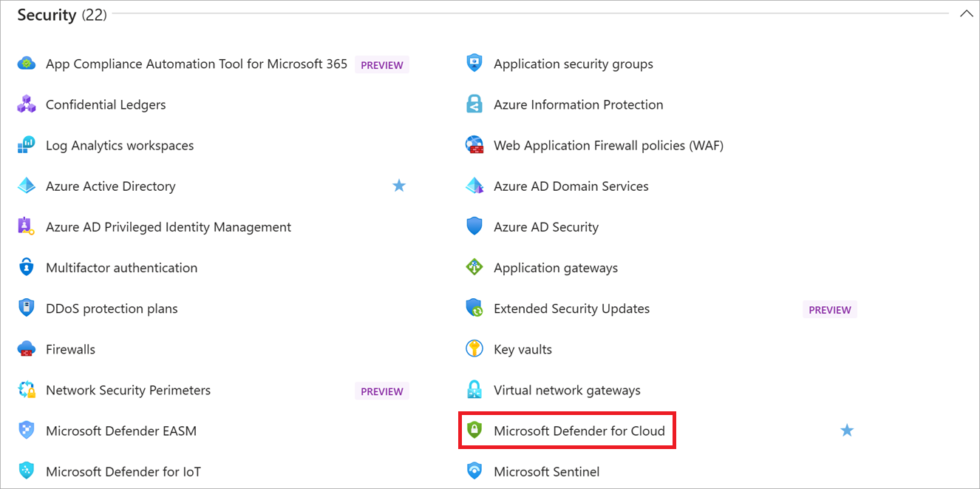Screen dimensions: 980x489
Task: Click the Confidential Ledgers icon
Action: click(x=27, y=104)
